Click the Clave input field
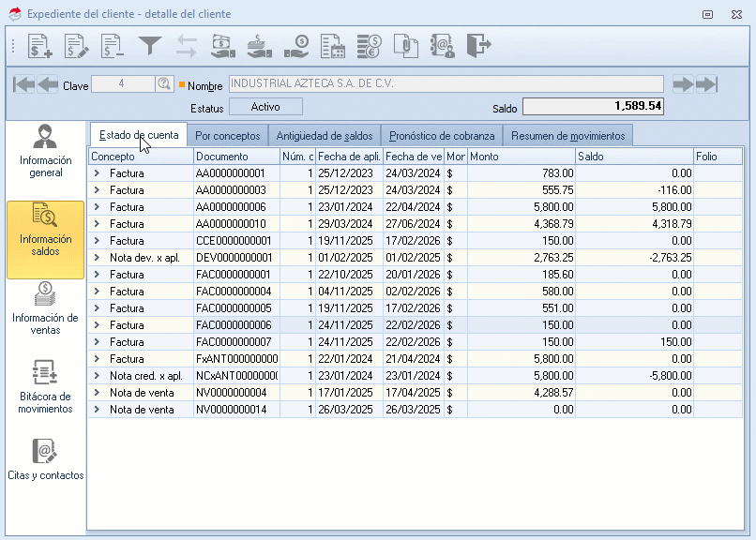 click(123, 84)
